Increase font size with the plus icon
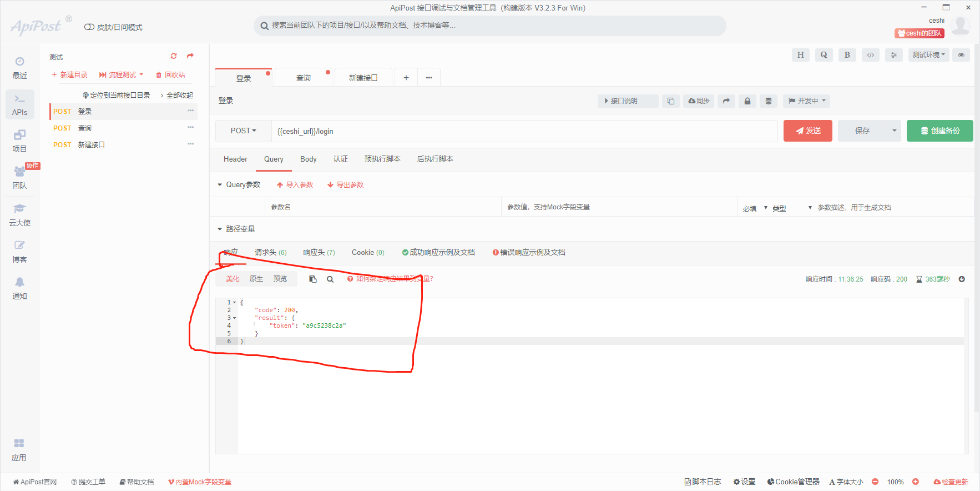 pos(916,482)
